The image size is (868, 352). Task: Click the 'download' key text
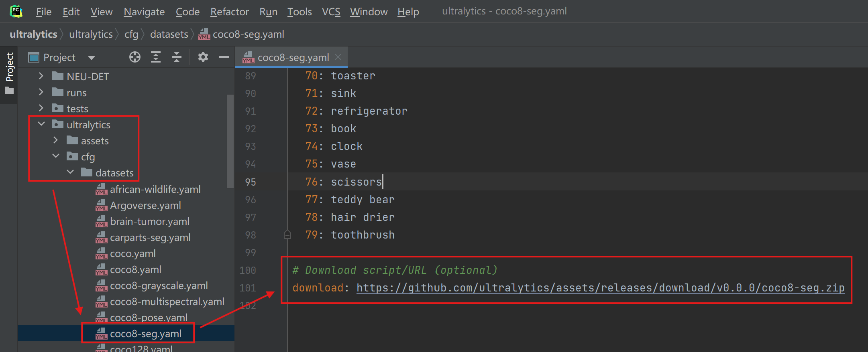pos(318,288)
